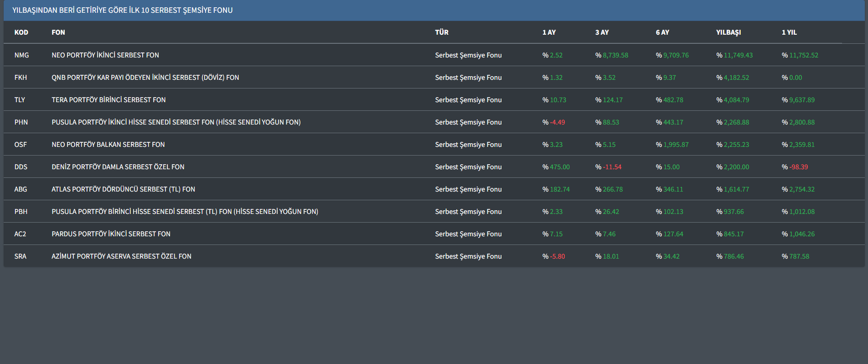This screenshot has height=364, width=868.
Task: Click the FON column header
Action: coord(58,32)
